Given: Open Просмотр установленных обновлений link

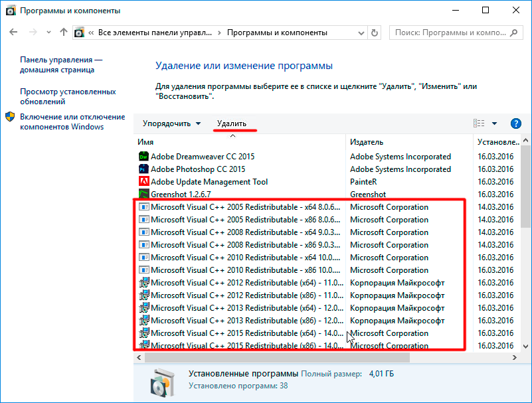Looking at the screenshot, I should coord(68,96).
